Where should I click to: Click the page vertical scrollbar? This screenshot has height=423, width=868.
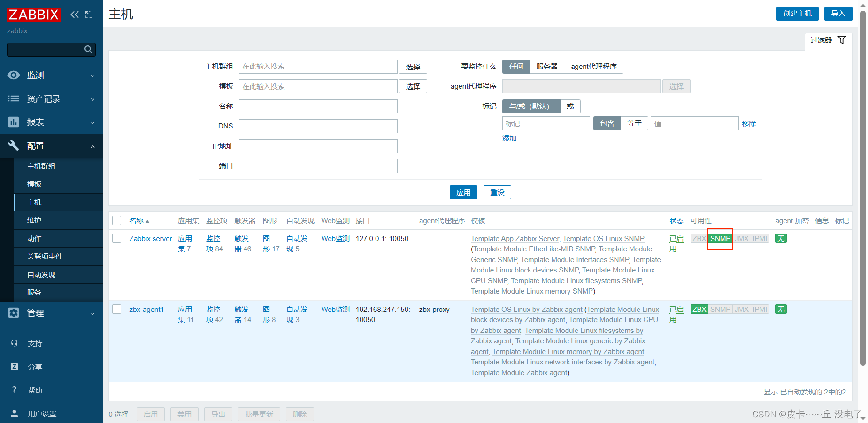tap(863, 188)
